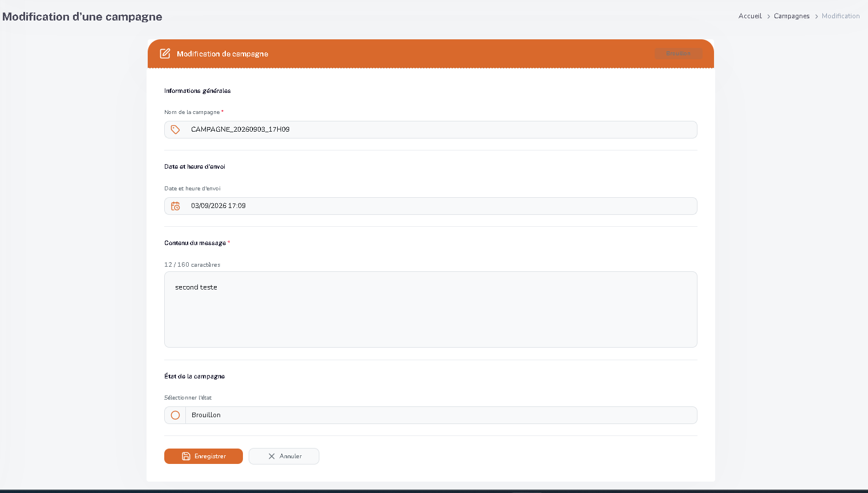868x493 pixels.
Task: Click the 'Contenu du message' section heading
Action: 195,243
